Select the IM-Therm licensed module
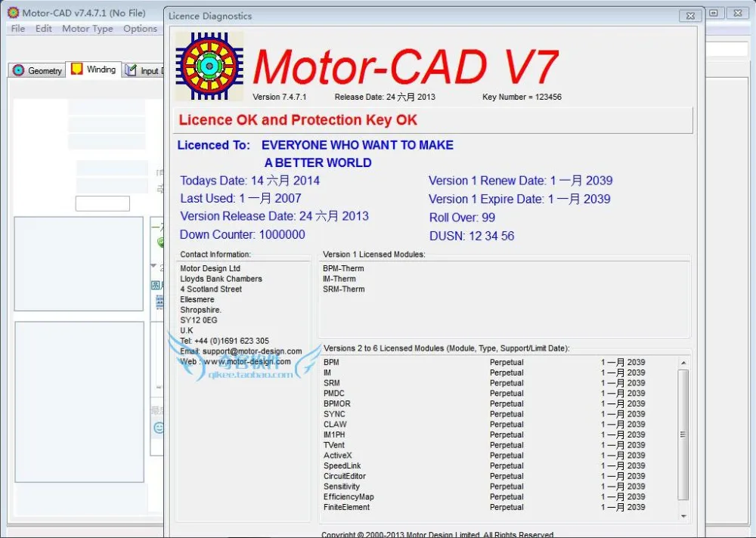 [x=339, y=279]
